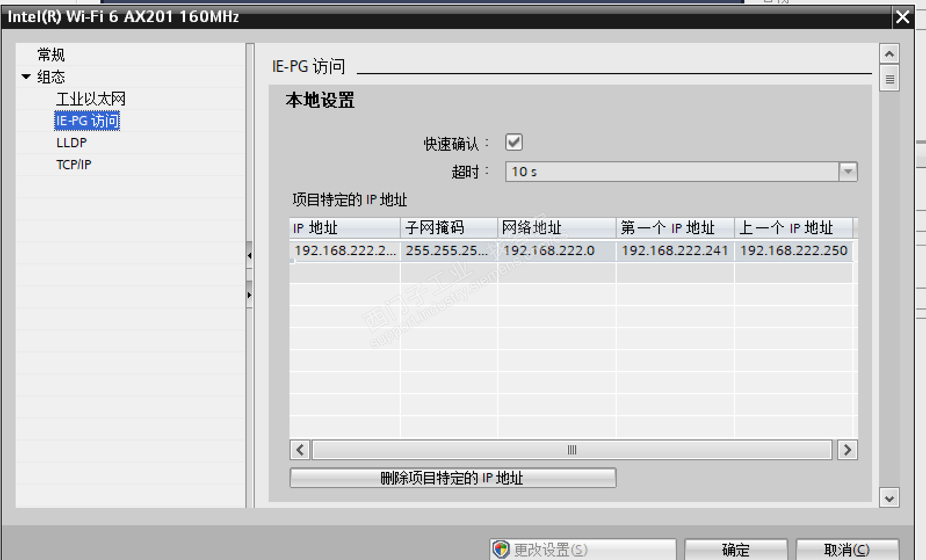Image resolution: width=926 pixels, height=560 pixels.
Task: Click vertical scrollbar down arrow
Action: (889, 498)
